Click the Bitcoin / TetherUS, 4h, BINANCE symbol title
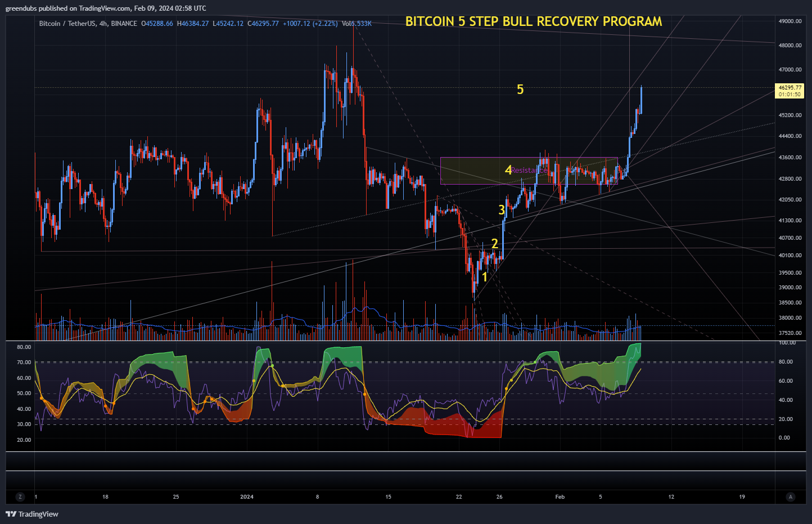 (88, 24)
